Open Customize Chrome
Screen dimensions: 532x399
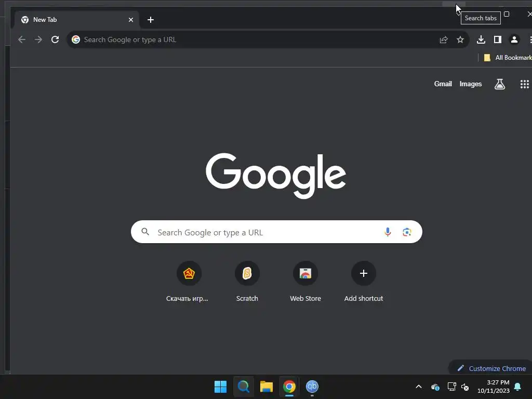point(491,368)
